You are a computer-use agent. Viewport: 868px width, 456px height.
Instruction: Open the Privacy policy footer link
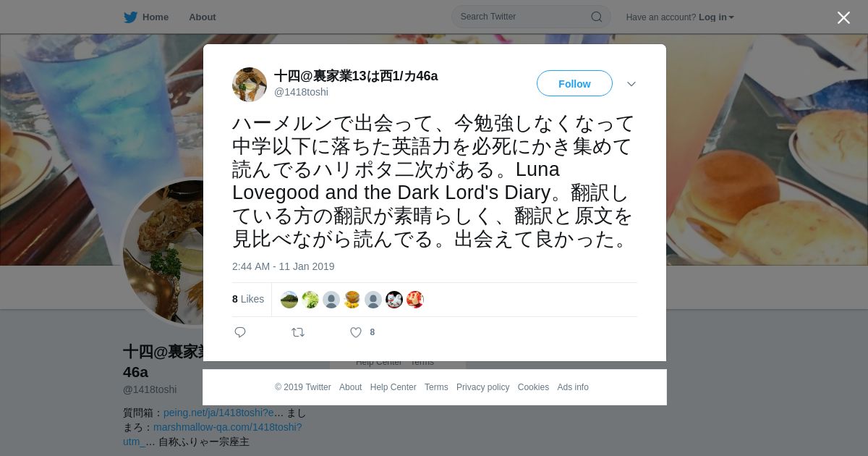pyautogui.click(x=482, y=387)
